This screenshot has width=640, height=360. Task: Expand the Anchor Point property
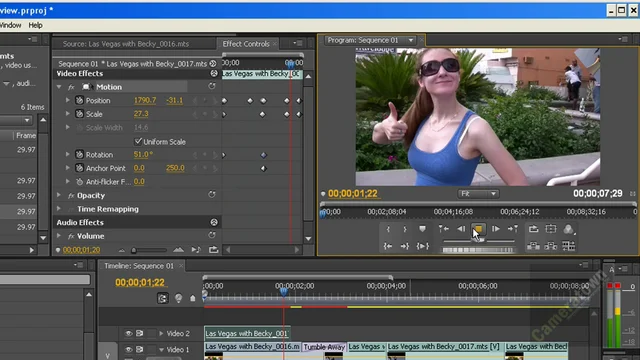tap(68, 168)
